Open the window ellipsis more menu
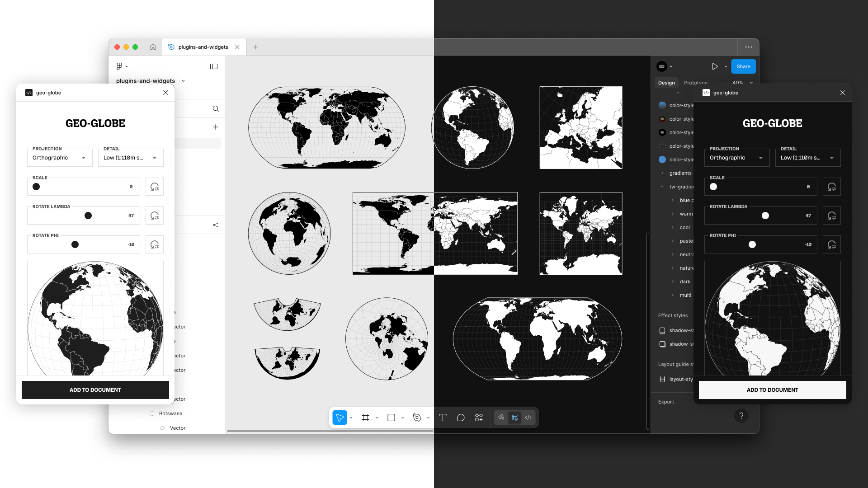The image size is (868, 488). click(749, 47)
